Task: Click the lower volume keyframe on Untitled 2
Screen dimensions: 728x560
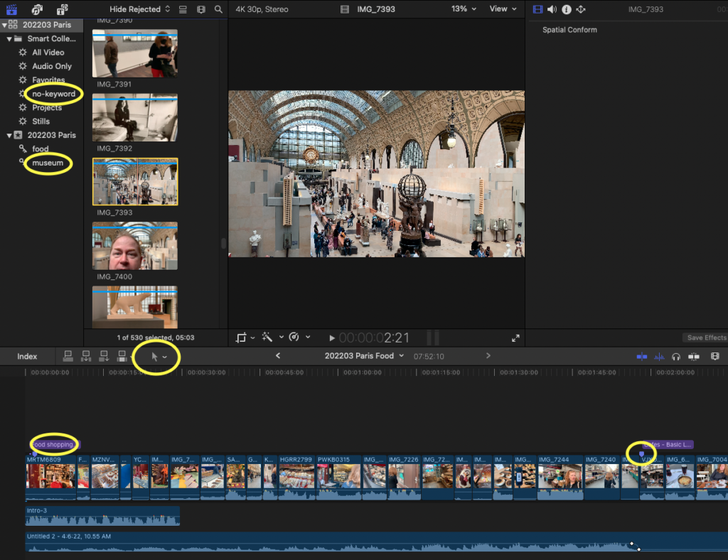Action: coord(639,549)
